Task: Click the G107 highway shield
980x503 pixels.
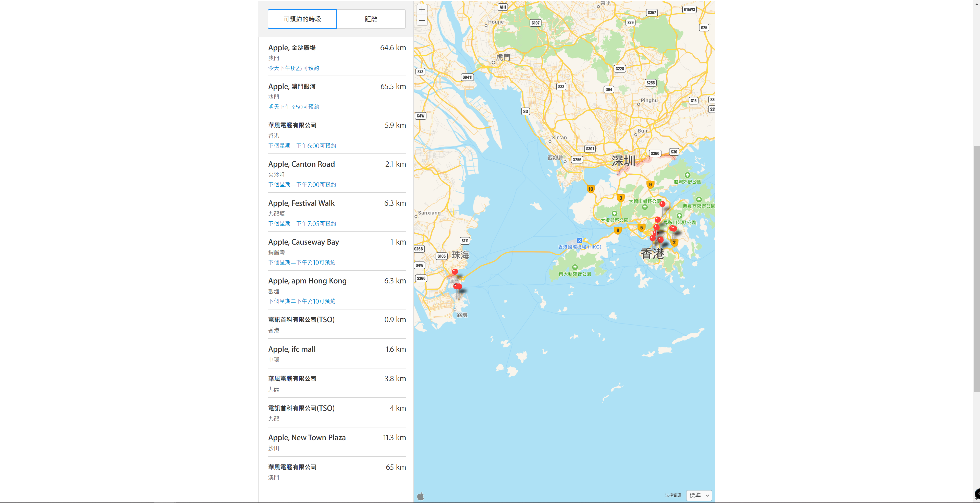Action: point(536,23)
